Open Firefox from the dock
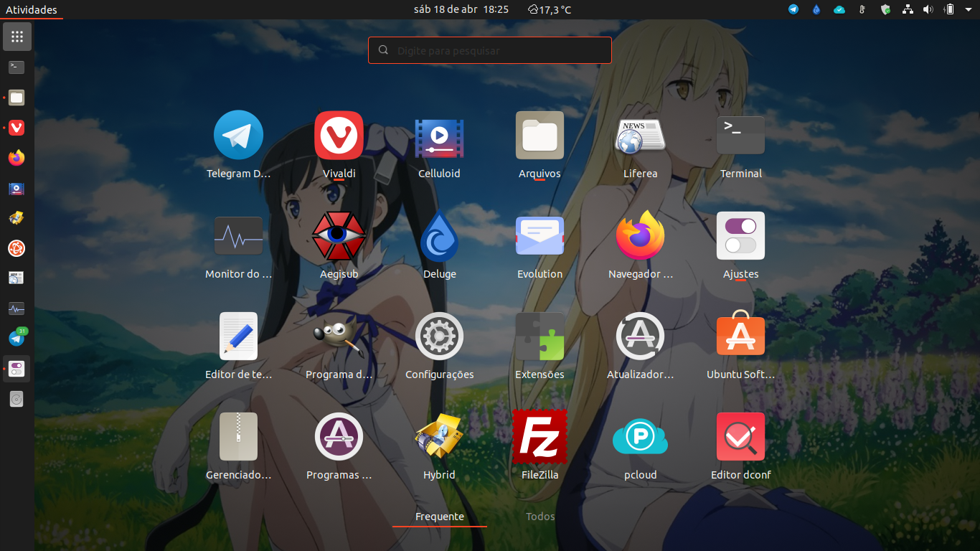 pyautogui.click(x=17, y=158)
